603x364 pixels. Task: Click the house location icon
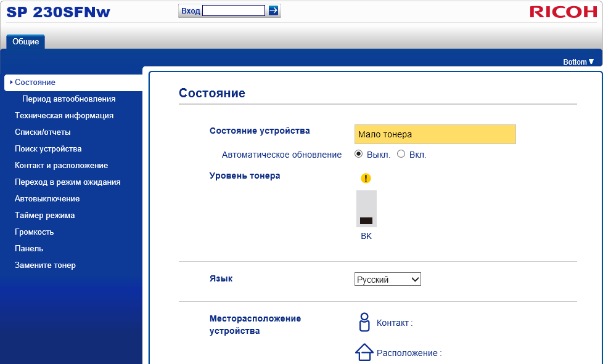point(364,352)
